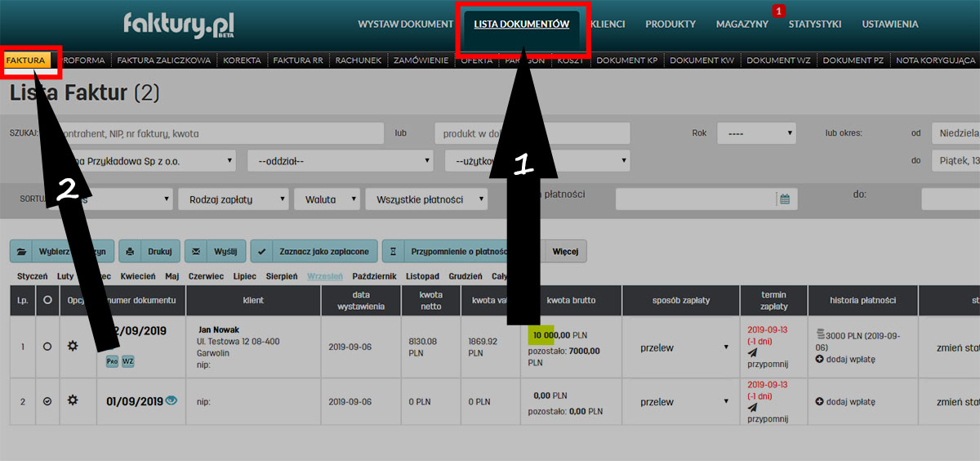
Task: Toggle the selection circle for invoice row 2
Action: pyautogui.click(x=47, y=401)
